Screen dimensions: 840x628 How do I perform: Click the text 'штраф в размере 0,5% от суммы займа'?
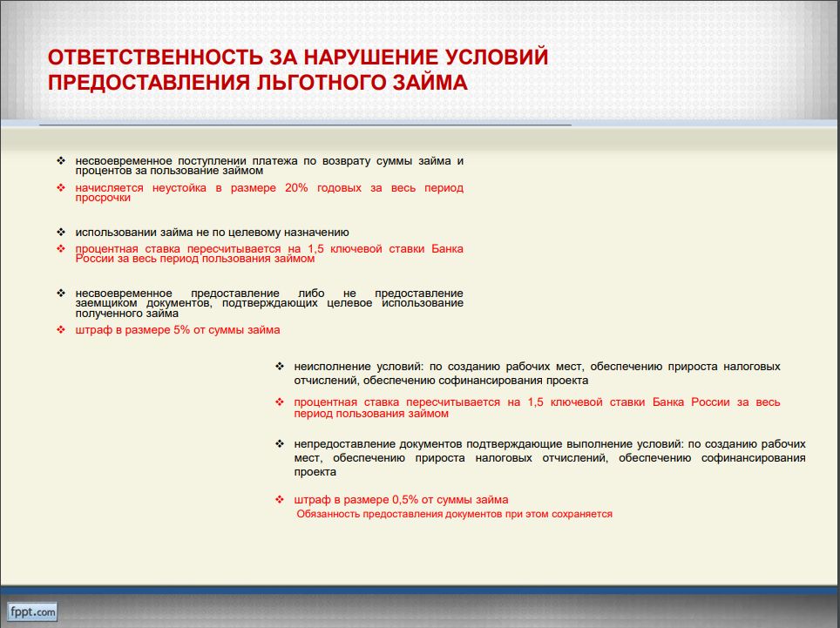(401, 500)
